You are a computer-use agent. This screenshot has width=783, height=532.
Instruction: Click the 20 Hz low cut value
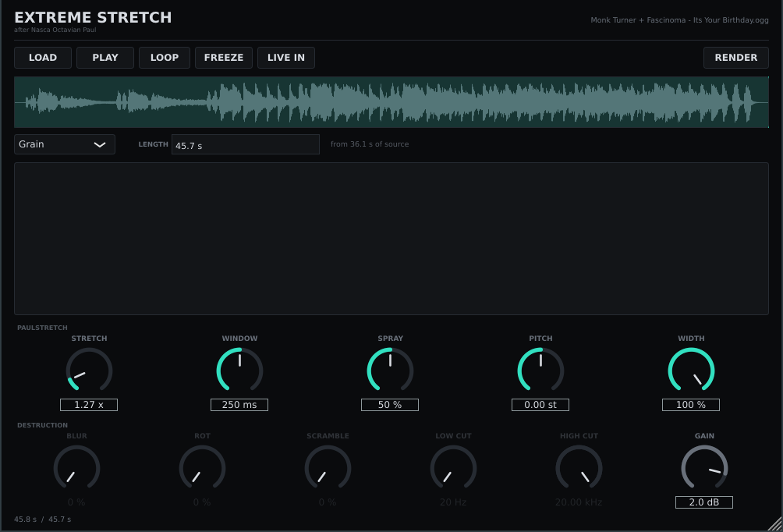pos(453,502)
